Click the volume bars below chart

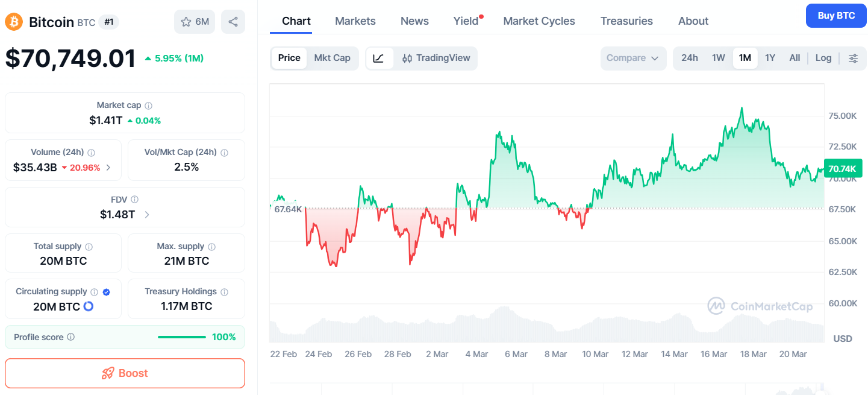click(x=546, y=327)
